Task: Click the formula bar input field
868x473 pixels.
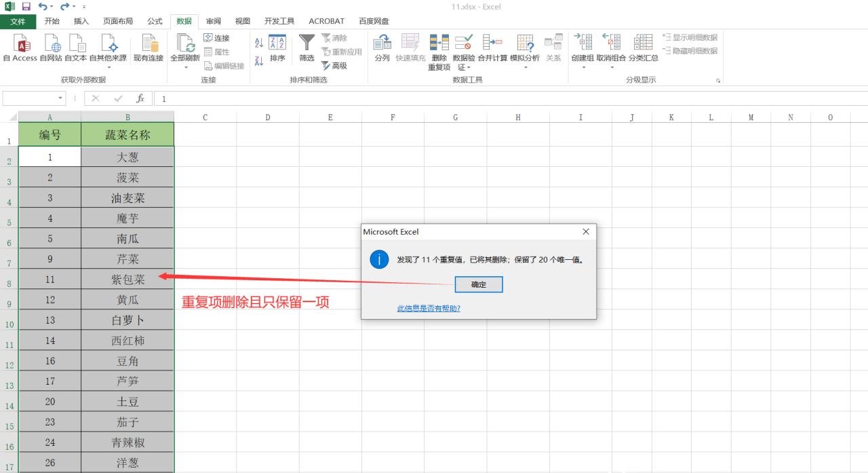Action: (x=511, y=98)
